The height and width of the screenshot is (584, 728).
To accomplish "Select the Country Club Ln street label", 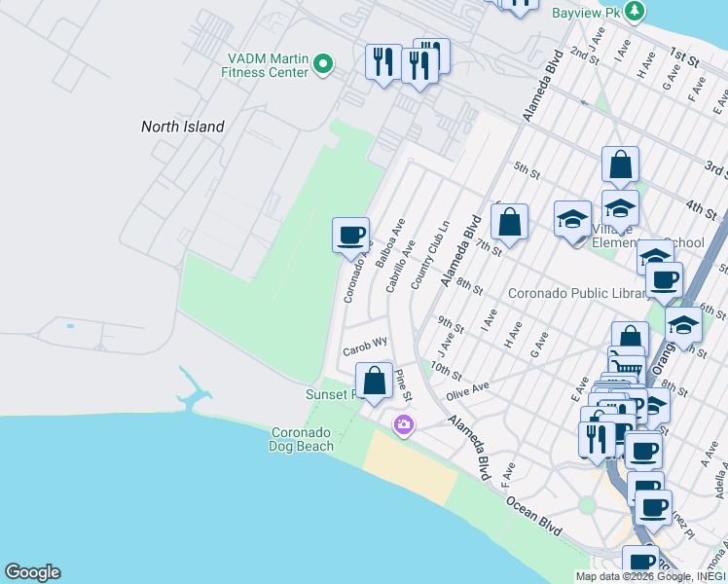I will point(430,255).
